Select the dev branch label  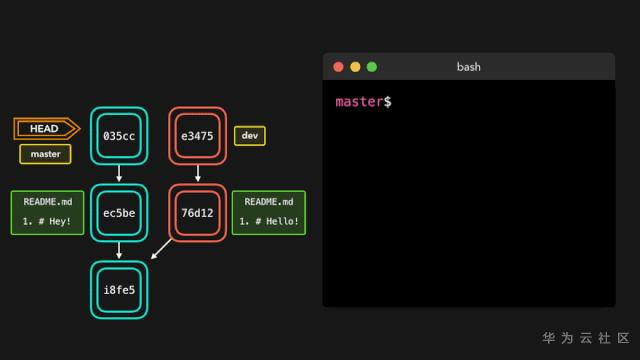250,136
